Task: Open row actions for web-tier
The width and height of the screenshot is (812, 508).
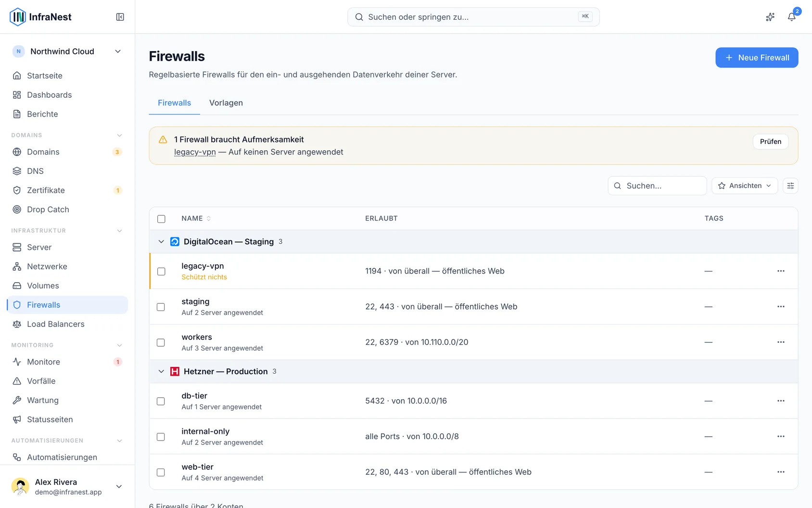Action: [x=781, y=472]
